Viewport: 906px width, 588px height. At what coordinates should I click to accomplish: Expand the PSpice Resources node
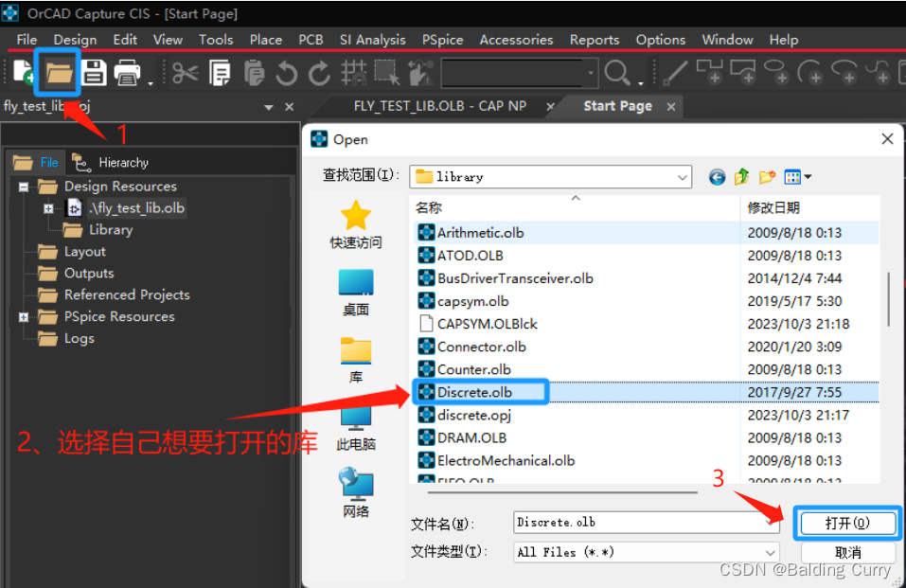tap(24, 317)
